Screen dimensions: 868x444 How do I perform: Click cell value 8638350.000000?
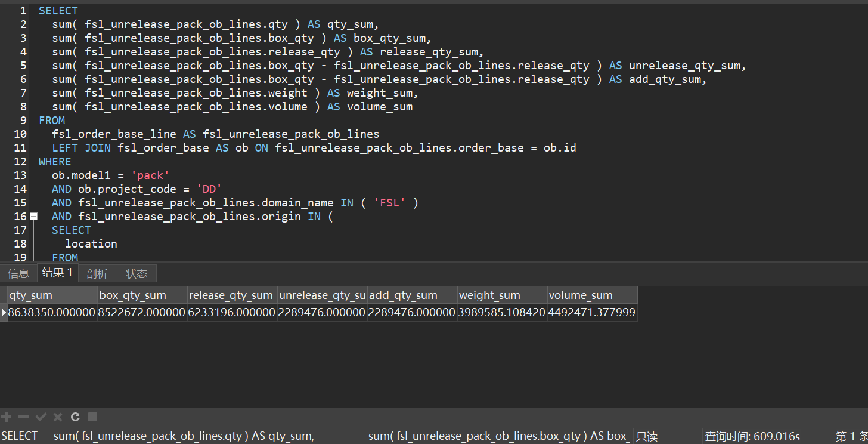[x=52, y=312]
